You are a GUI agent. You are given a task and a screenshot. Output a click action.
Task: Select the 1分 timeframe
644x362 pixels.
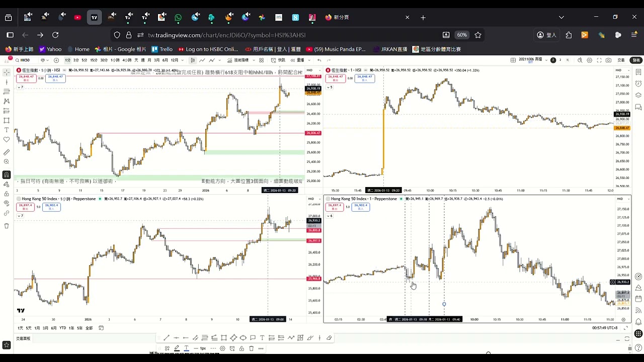pyautogui.click(x=67, y=60)
